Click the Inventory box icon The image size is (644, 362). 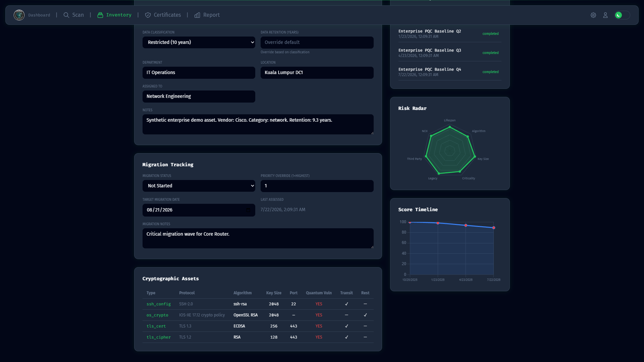[x=100, y=15]
